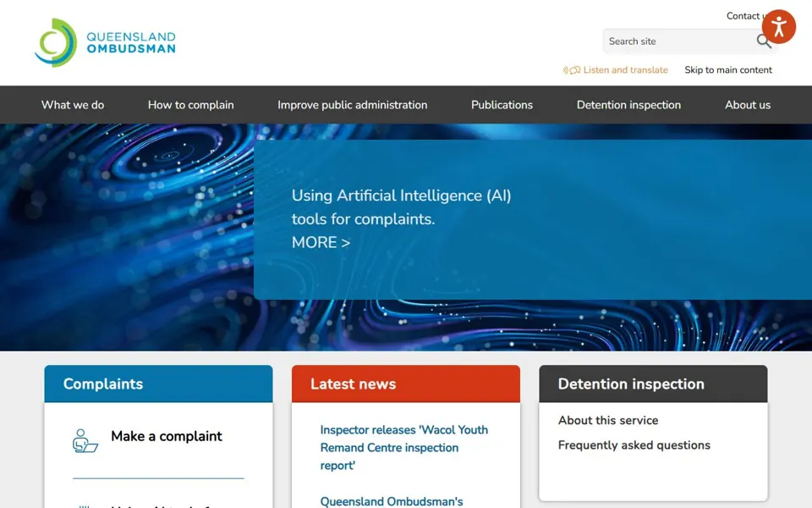This screenshot has height=508, width=812.
Task: Open the Complaints card heading
Action: (103, 384)
